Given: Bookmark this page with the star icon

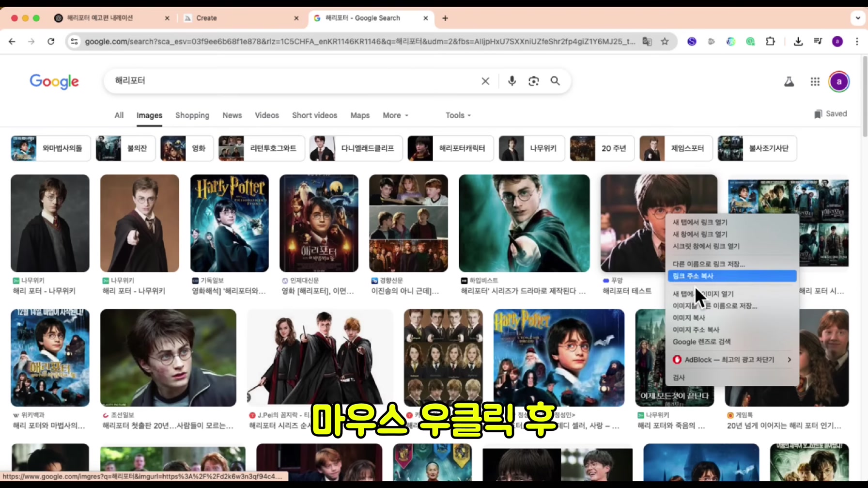Looking at the screenshot, I should 665,42.
